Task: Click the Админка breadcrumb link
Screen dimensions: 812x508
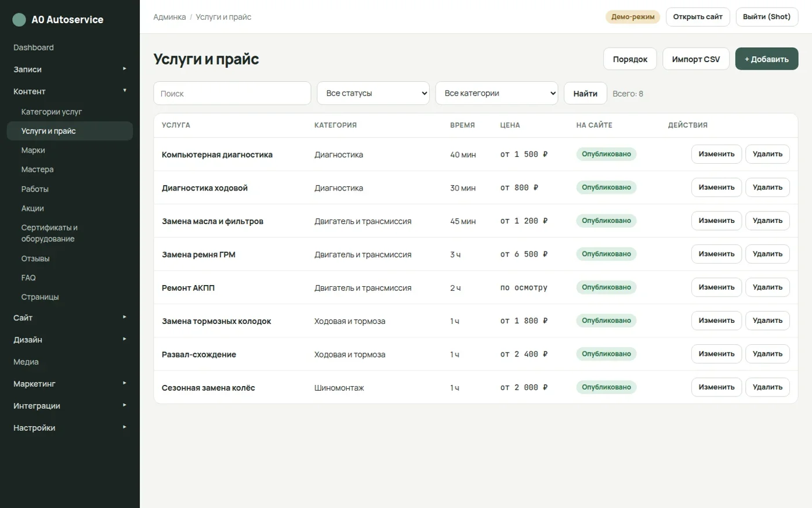Action: tap(169, 17)
